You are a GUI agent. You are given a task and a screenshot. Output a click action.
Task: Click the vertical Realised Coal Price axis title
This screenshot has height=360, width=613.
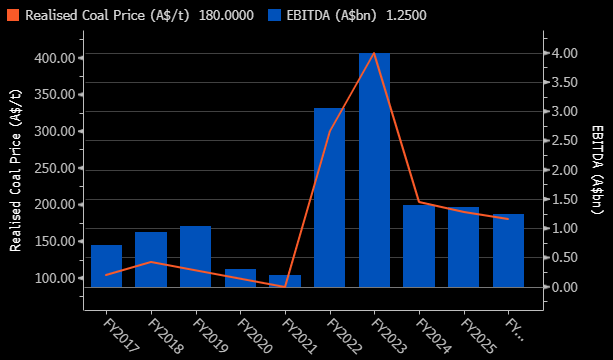(15, 170)
